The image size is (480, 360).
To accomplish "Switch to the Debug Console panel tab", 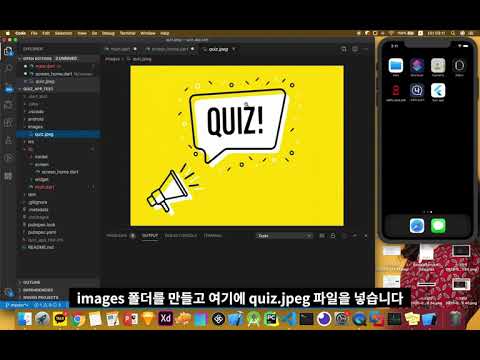I will 181,236.
